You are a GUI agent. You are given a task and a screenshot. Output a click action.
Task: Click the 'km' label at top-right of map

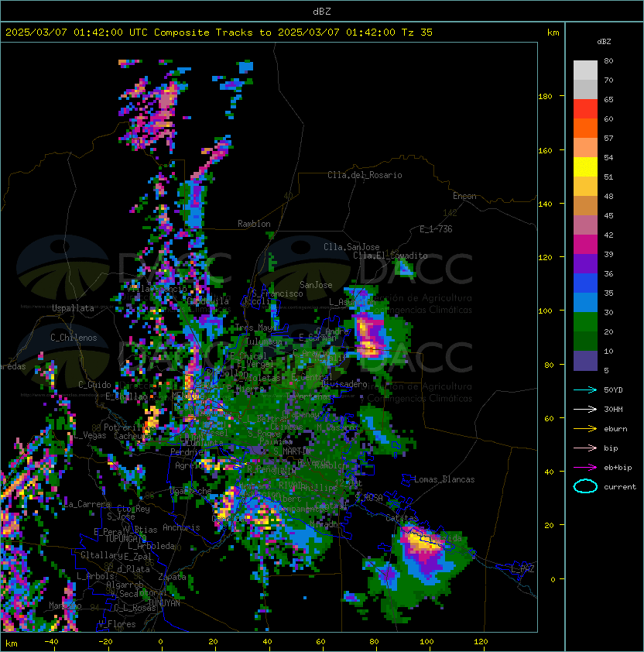[x=553, y=33]
